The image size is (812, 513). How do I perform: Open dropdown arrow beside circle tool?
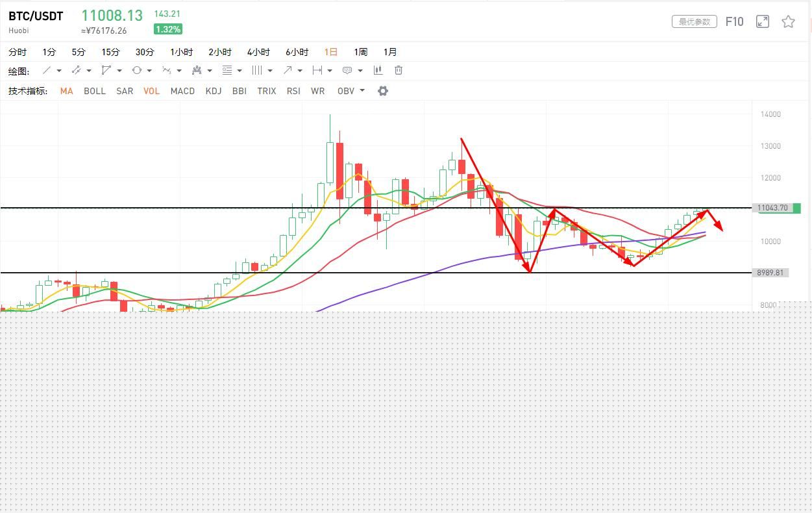coord(149,71)
